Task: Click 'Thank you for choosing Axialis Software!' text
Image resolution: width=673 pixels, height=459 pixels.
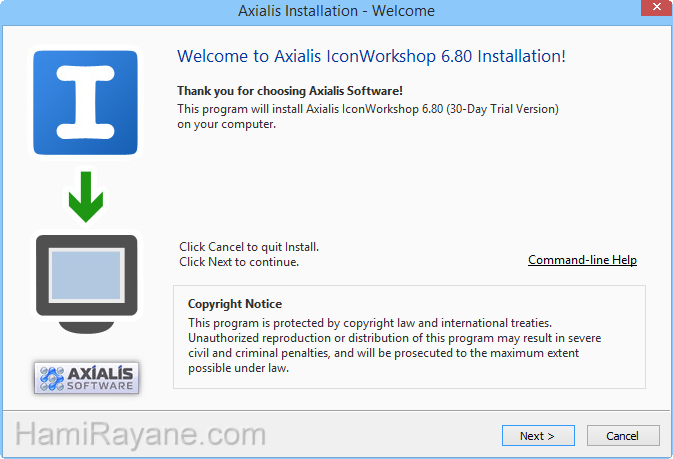Action: [290, 91]
